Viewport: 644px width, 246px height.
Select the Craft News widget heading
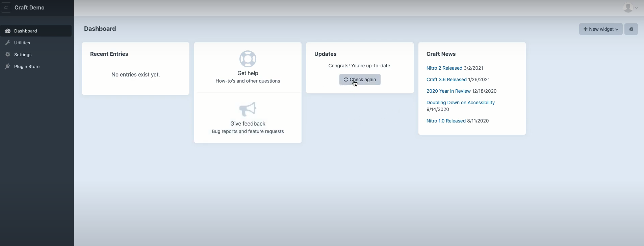(x=441, y=54)
